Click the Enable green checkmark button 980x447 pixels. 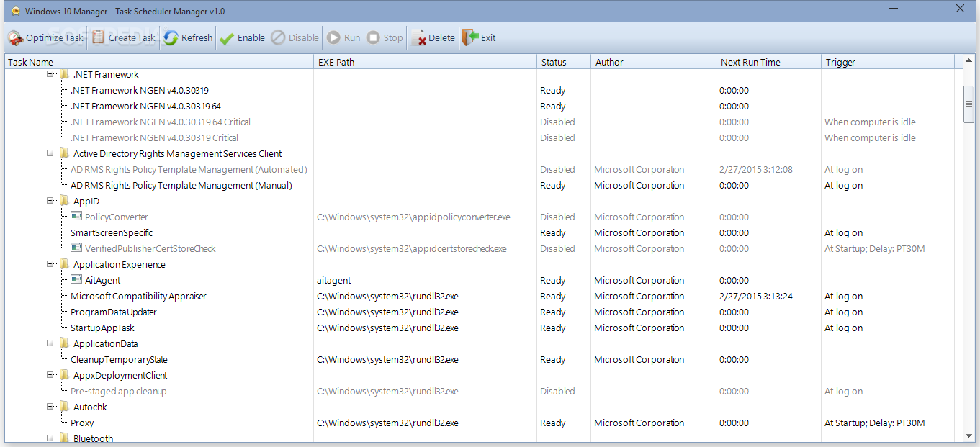(x=242, y=37)
